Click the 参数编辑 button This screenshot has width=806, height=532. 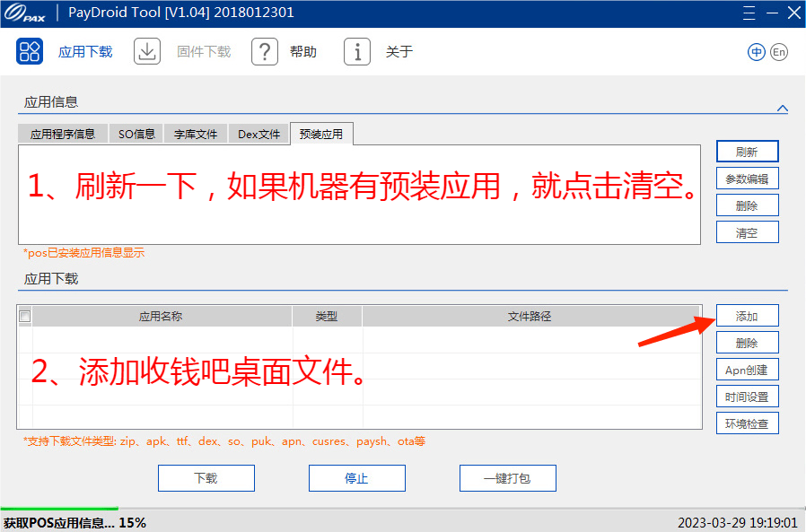coord(748,179)
